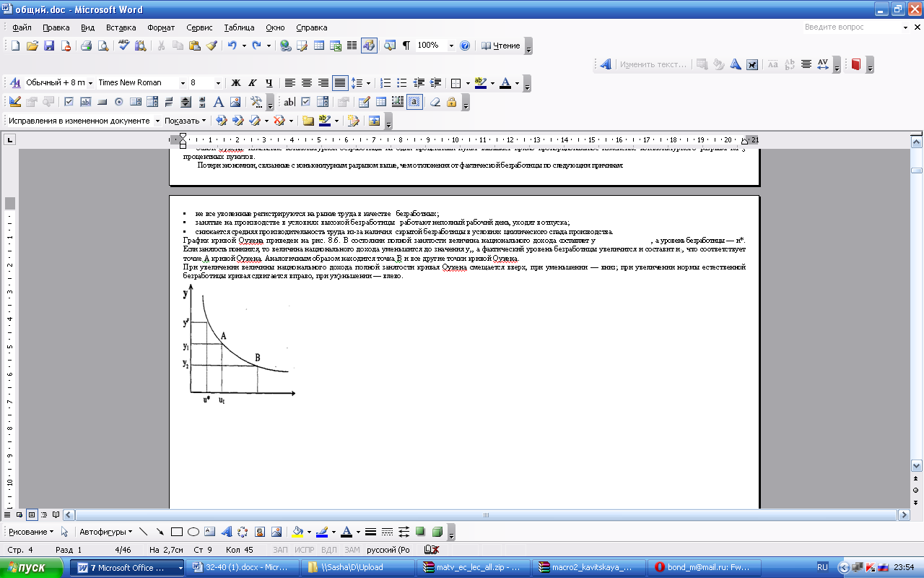Apply bulleted list formatting
This screenshot has height=578, width=924.
[402, 83]
